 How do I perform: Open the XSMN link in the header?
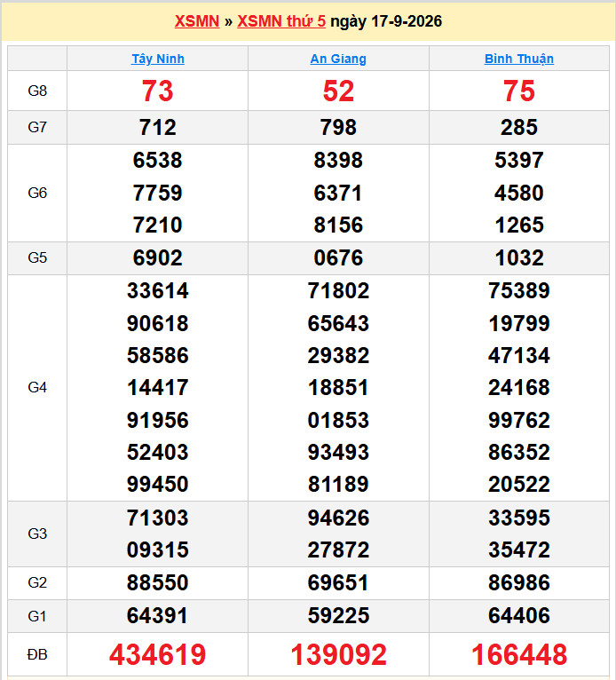click(197, 21)
